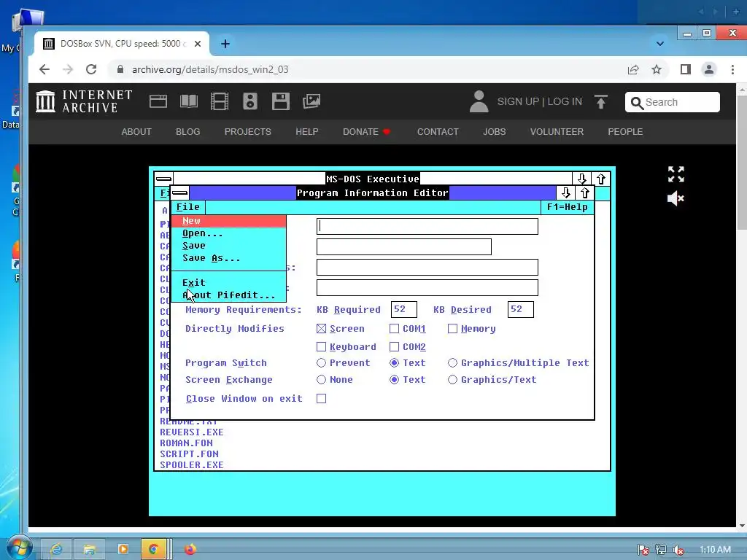Minimize Program Information Editor with down arrow
Image resolution: width=747 pixels, height=560 pixels.
click(565, 192)
